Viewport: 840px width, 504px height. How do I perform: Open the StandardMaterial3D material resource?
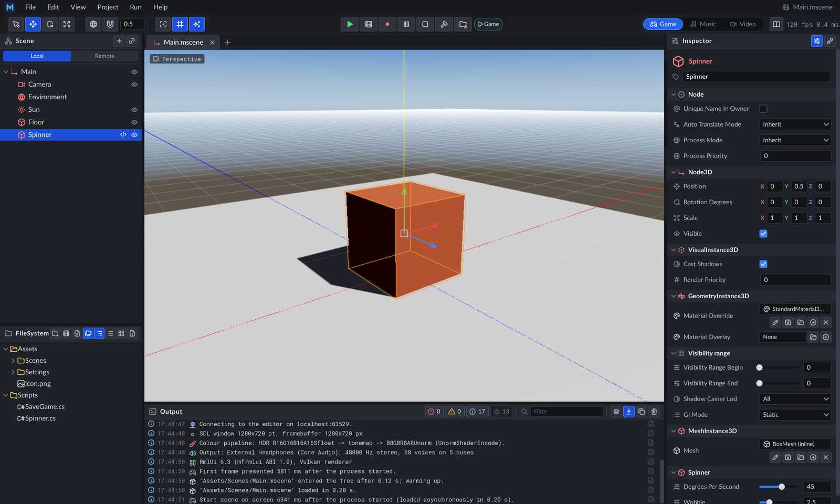[x=795, y=309]
